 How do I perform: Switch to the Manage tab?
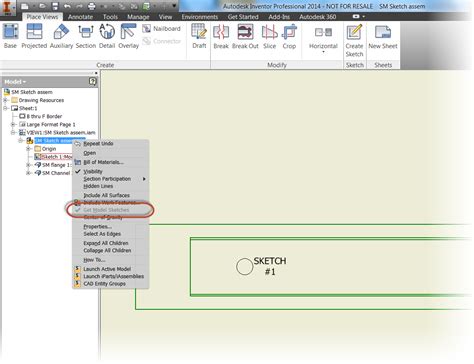(138, 17)
